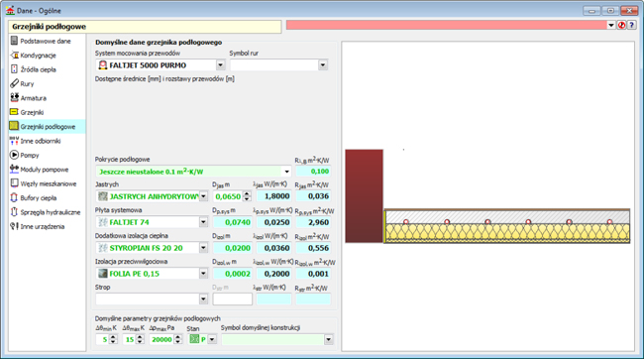Select the Kondygnacje sidebar icon

tap(15, 55)
